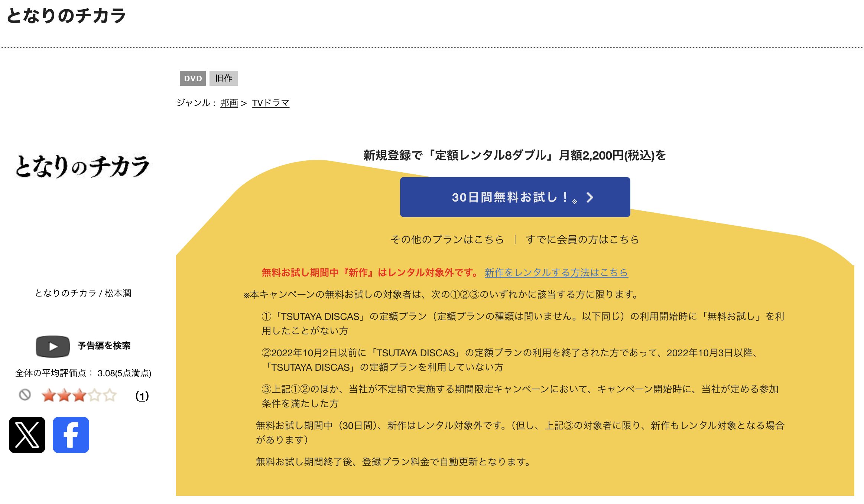Click the ジャンル label
The width and height of the screenshot is (864, 504).
point(196,103)
